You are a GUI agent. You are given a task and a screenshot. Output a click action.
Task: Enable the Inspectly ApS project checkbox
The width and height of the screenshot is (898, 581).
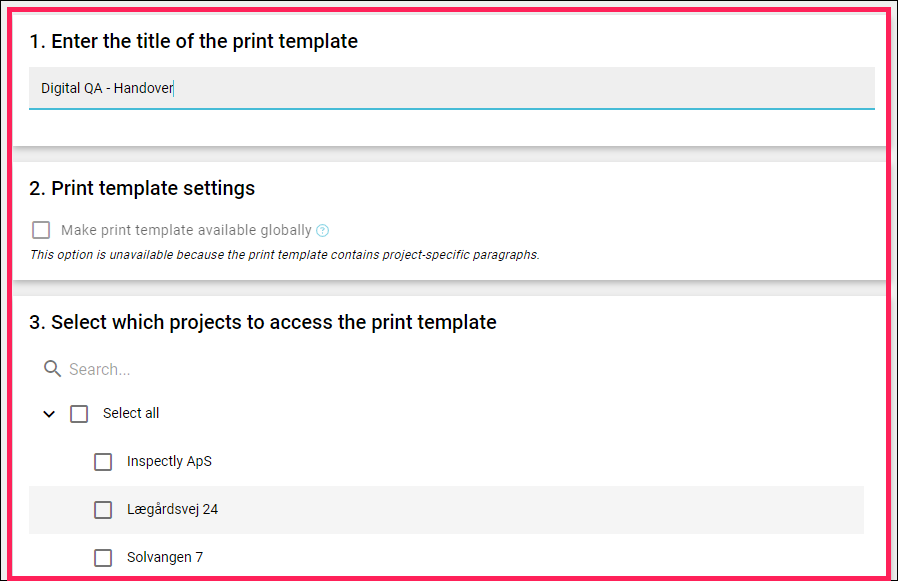(103, 462)
